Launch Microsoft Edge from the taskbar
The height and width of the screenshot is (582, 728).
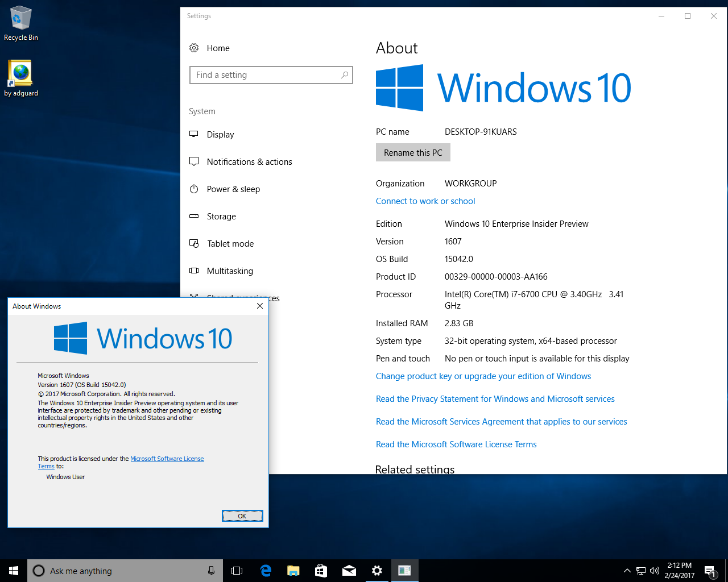point(265,571)
